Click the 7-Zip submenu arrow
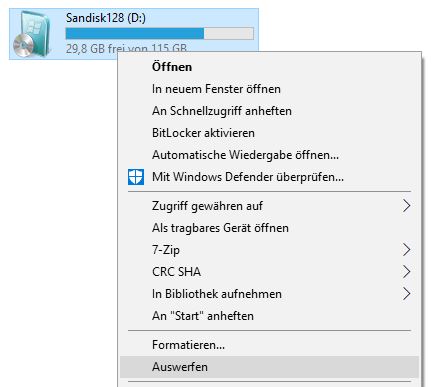Viewport: 445px width, 387px height. (406, 250)
